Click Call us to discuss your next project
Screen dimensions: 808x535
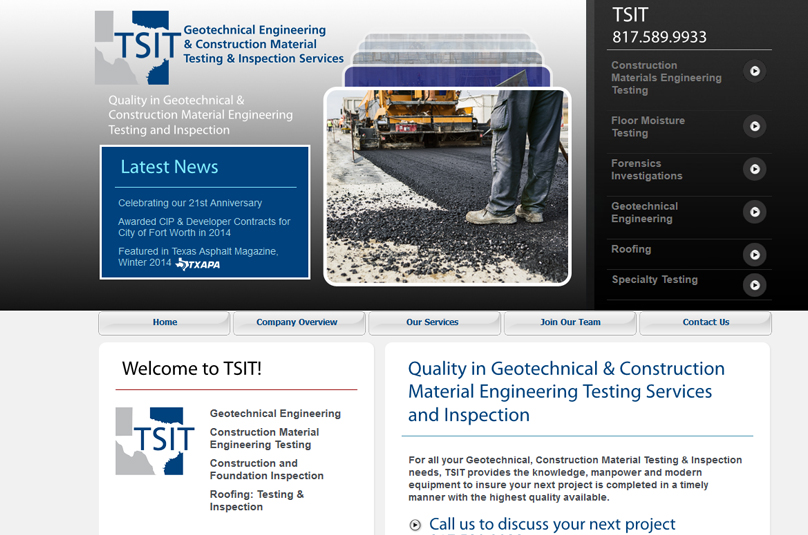[x=552, y=524]
